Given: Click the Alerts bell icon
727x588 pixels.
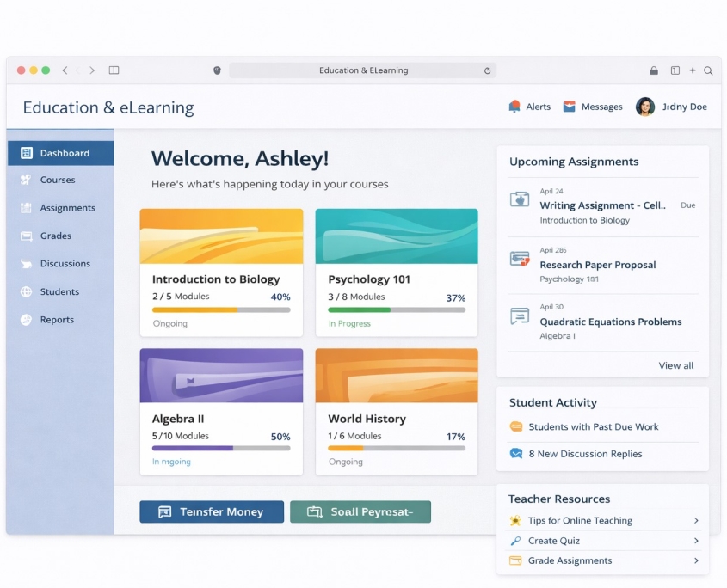Looking at the screenshot, I should click(x=514, y=107).
